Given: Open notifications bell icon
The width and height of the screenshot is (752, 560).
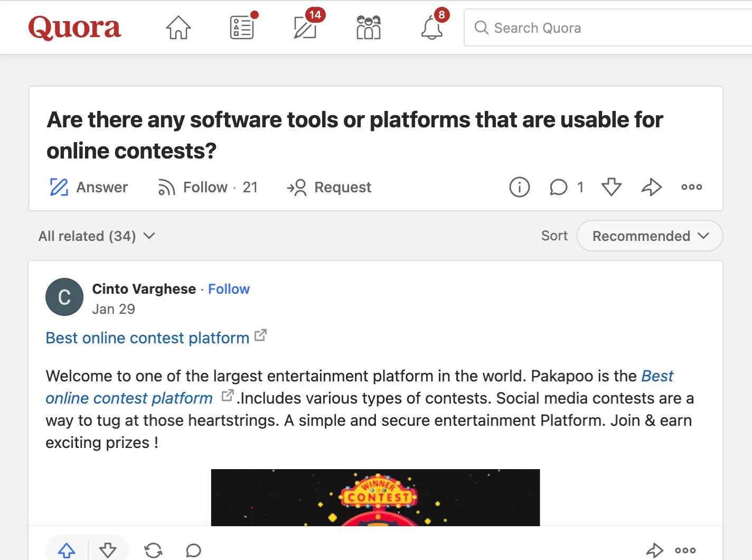Looking at the screenshot, I should 432,28.
